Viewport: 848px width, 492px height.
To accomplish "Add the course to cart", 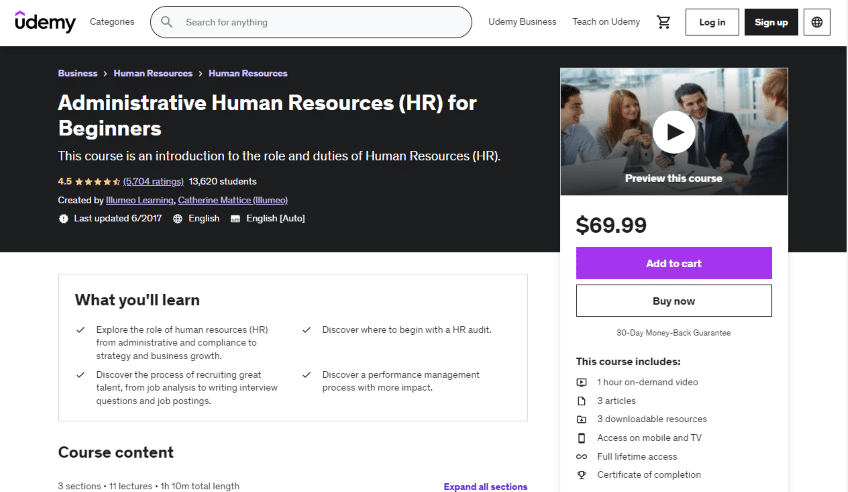I will (x=673, y=263).
